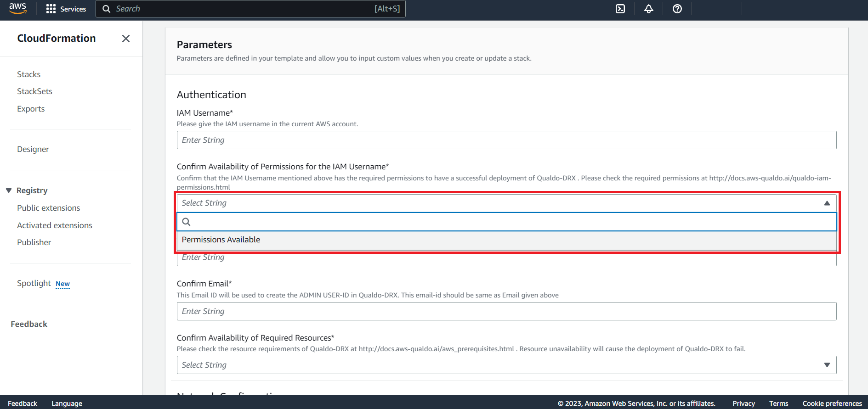Click the New badge beside Spotlight

pyautogui.click(x=63, y=284)
